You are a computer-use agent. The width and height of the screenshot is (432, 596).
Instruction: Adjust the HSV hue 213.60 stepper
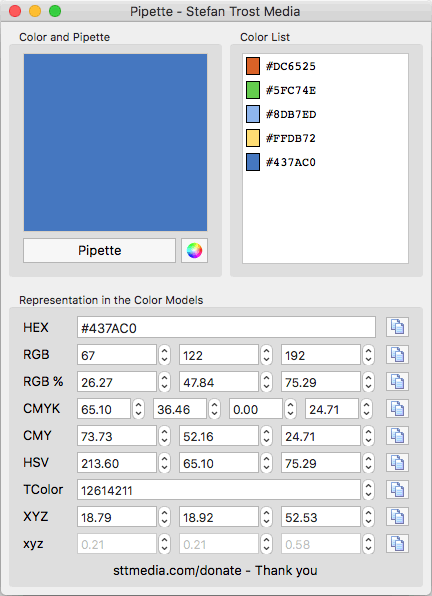click(165, 463)
